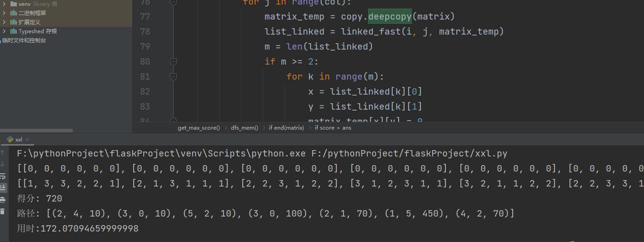This screenshot has height=242, width=644.
Task: Toggle scroll to end in run console
Action: (2, 187)
